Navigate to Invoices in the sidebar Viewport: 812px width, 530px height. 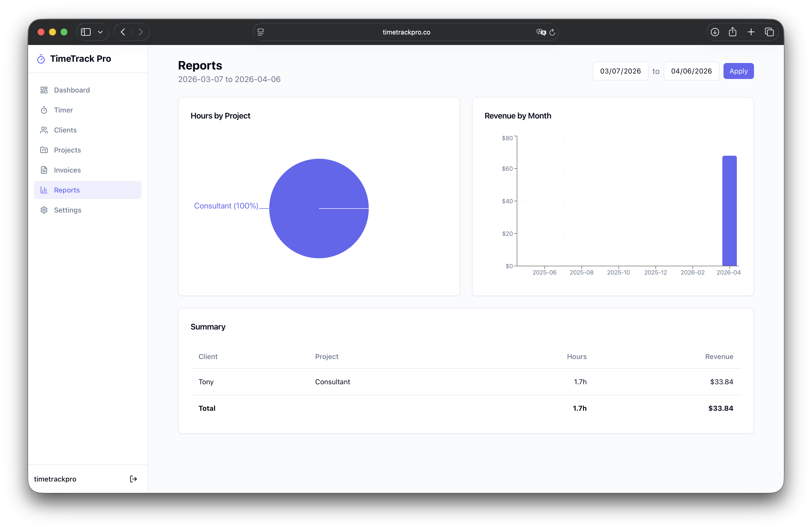coord(67,170)
